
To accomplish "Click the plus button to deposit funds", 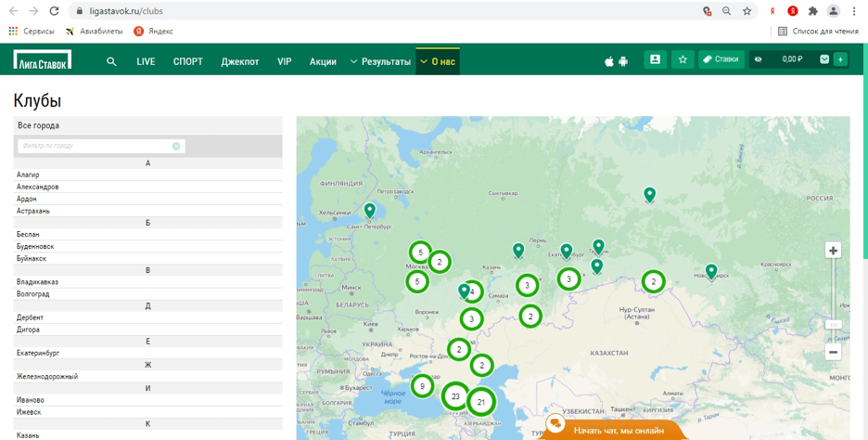I will [840, 59].
